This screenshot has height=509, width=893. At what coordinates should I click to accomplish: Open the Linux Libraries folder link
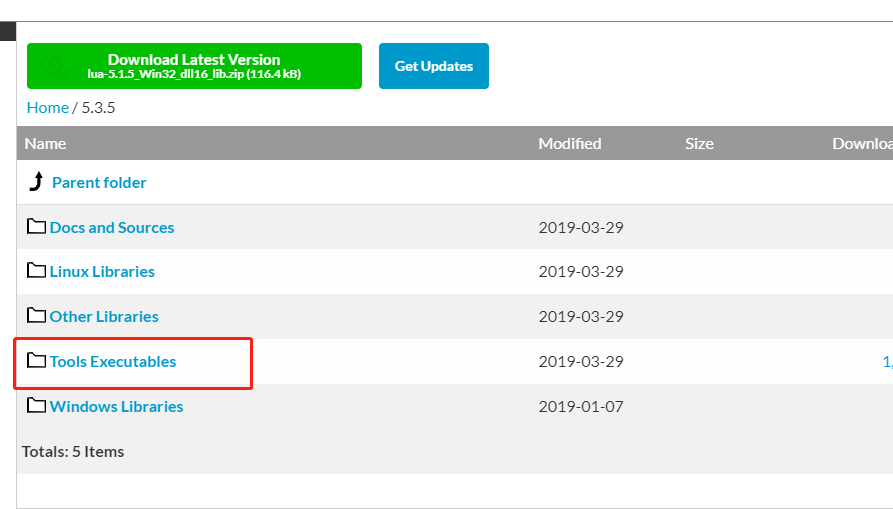(x=102, y=271)
